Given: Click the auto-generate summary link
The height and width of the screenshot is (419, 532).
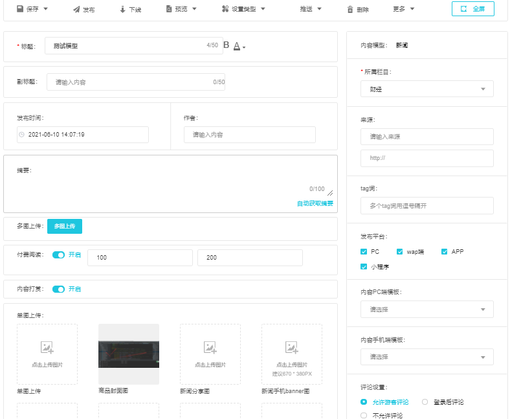Looking at the screenshot, I should [x=315, y=203].
